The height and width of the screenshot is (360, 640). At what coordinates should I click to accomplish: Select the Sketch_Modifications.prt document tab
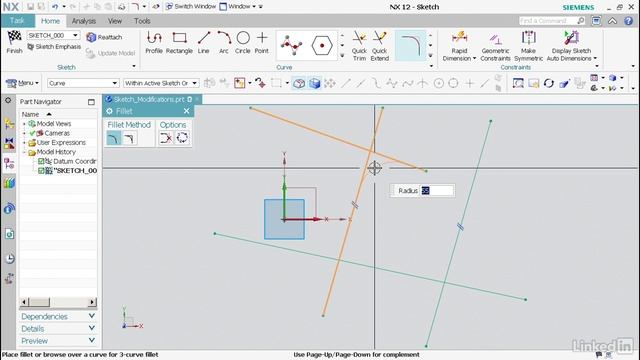click(149, 99)
